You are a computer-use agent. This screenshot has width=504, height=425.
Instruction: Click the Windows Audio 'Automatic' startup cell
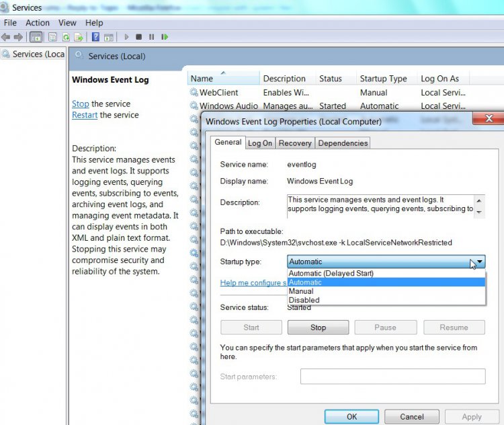(379, 106)
